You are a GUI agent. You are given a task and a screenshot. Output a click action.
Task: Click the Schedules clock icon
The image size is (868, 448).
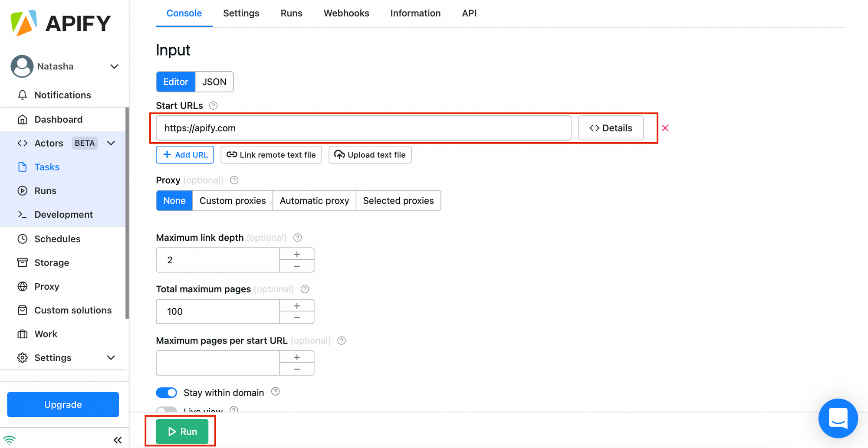pos(23,239)
